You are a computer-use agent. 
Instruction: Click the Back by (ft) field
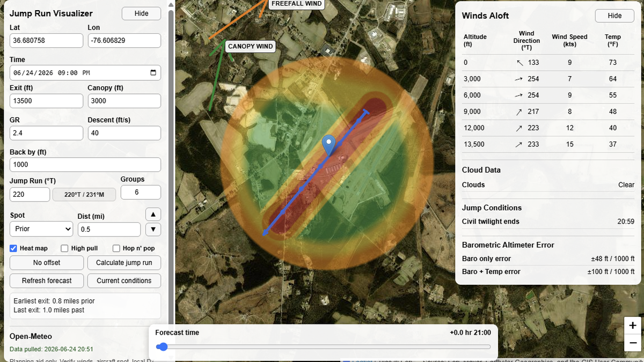click(x=85, y=165)
